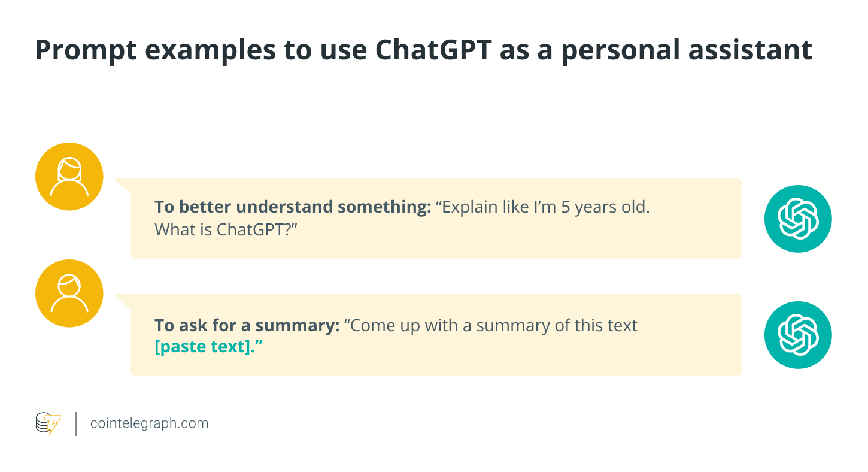Screen dimensions: 868x472
Task: Click the pointer tail of the summary chat bubble
Action: (x=123, y=301)
